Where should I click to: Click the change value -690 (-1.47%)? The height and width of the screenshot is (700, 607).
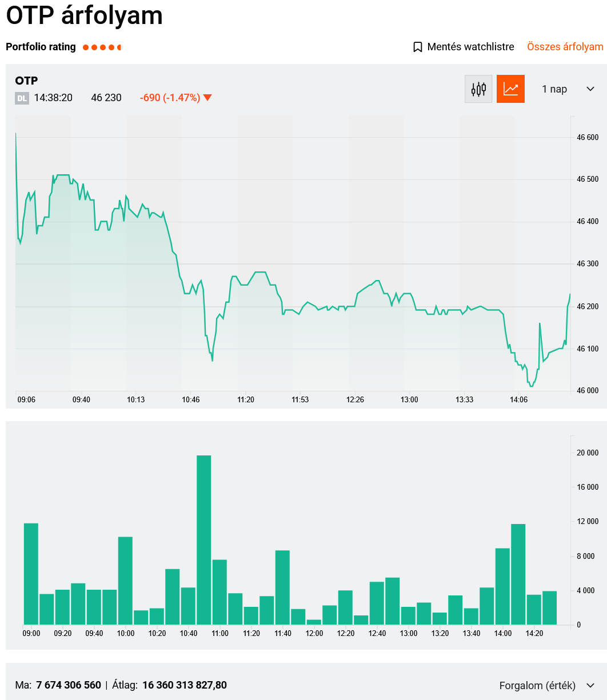(170, 98)
